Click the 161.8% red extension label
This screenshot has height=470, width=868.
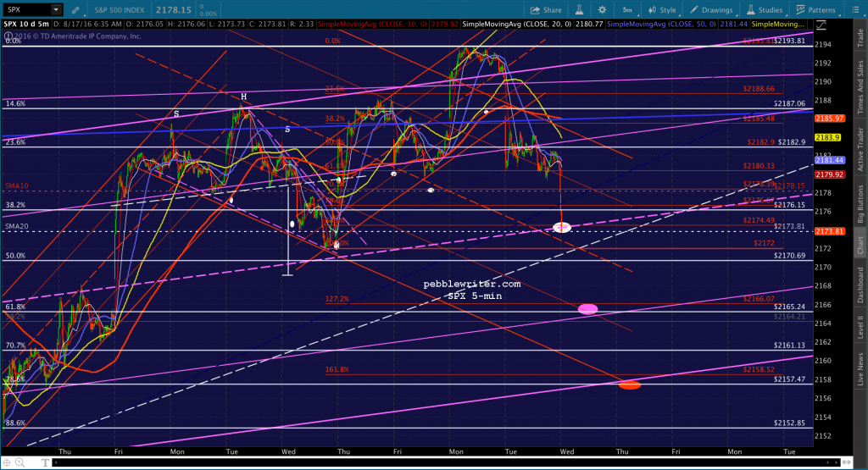(337, 369)
